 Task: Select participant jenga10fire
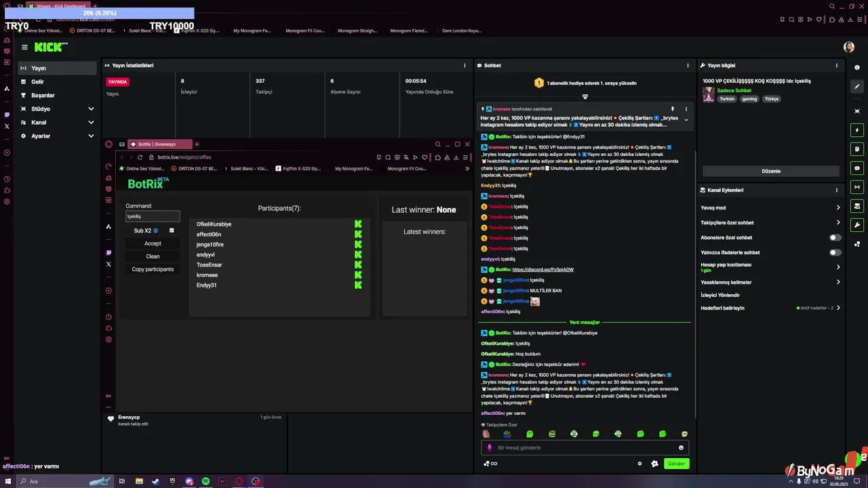point(210,245)
